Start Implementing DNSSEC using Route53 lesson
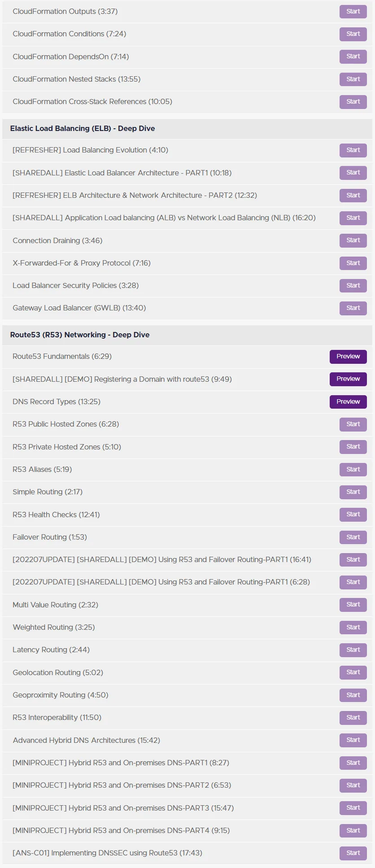The image size is (375, 868). [x=353, y=853]
